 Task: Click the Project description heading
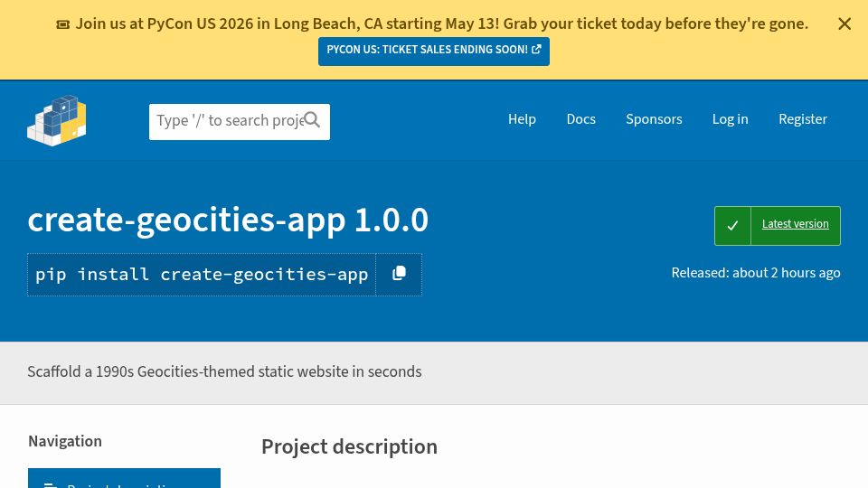coord(349,447)
